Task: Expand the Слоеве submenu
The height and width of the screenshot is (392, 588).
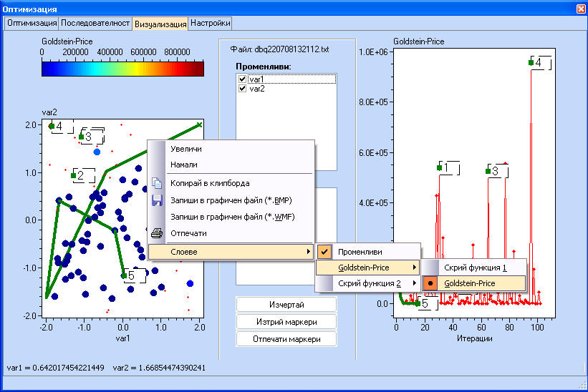Action: click(x=231, y=252)
